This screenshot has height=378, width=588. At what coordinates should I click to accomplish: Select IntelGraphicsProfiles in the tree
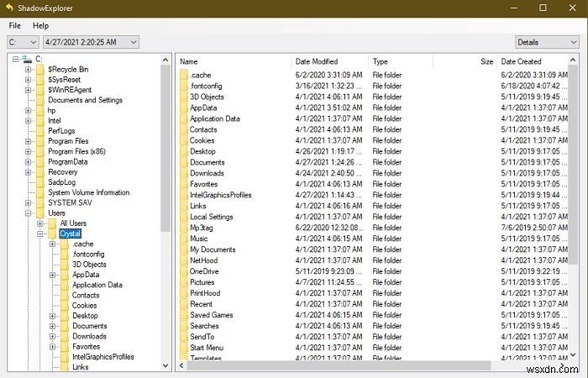pyautogui.click(x=103, y=357)
